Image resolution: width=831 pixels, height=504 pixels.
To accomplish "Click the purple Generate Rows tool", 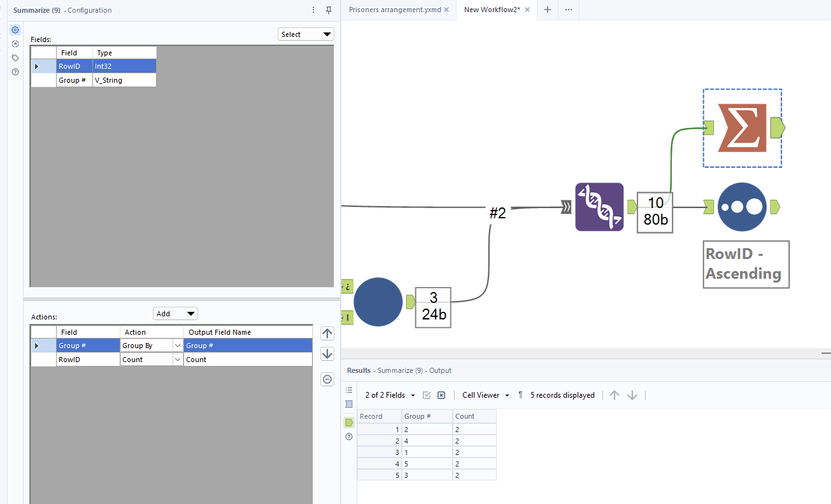I will (599, 207).
